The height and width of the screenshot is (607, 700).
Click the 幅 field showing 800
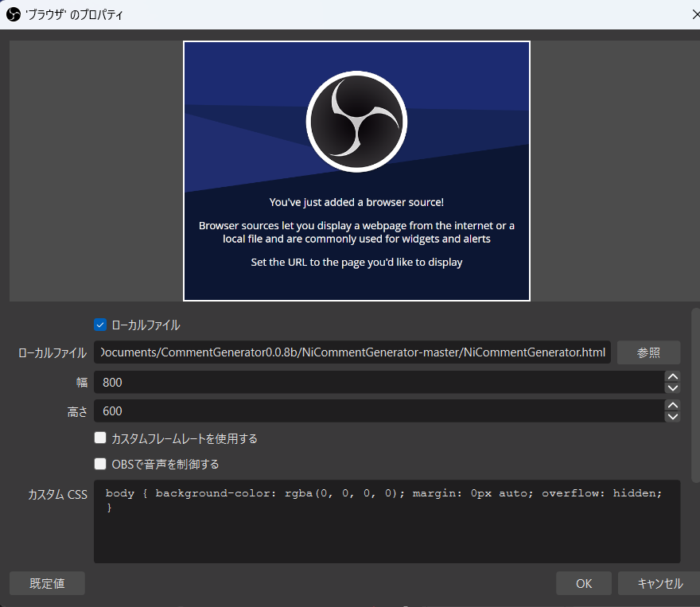click(x=378, y=383)
